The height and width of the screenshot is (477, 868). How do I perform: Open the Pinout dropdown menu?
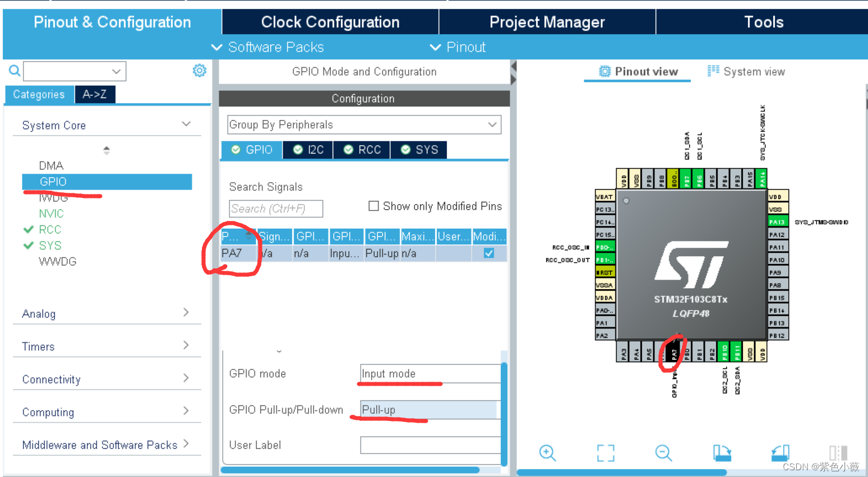point(458,47)
